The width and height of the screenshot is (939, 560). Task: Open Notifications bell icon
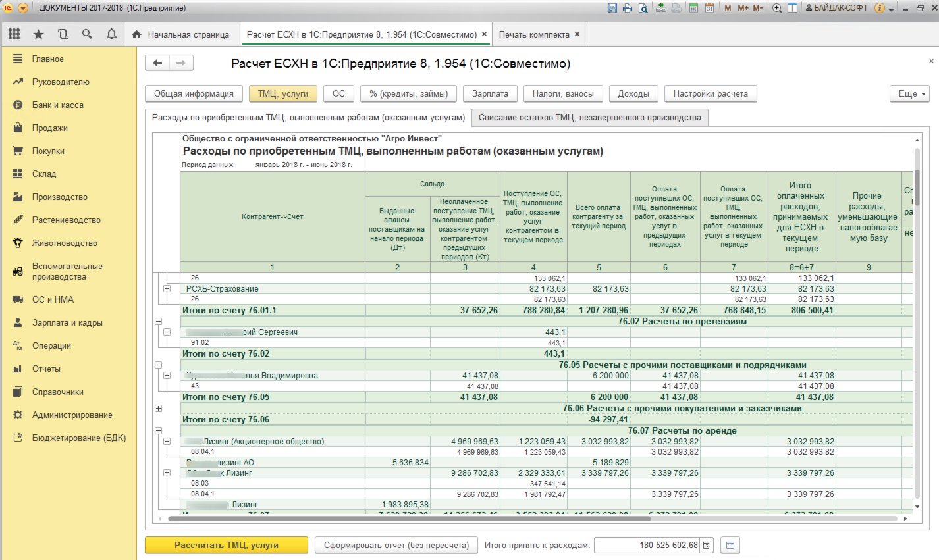pyautogui.click(x=111, y=34)
